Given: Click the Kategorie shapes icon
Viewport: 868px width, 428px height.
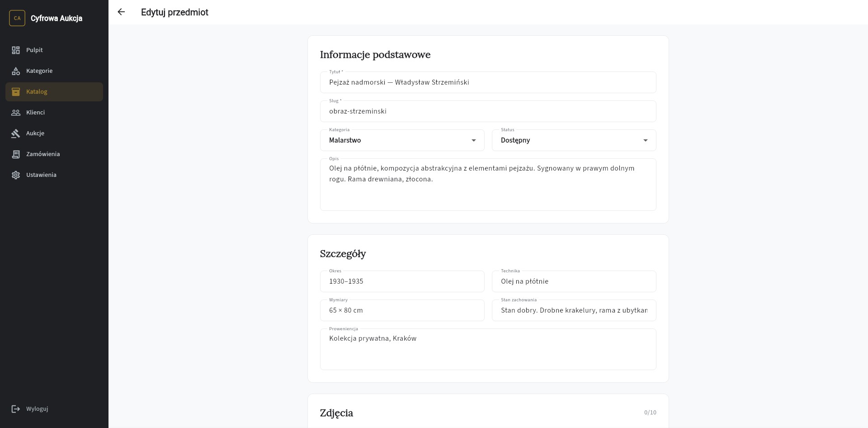Looking at the screenshot, I should [x=16, y=71].
